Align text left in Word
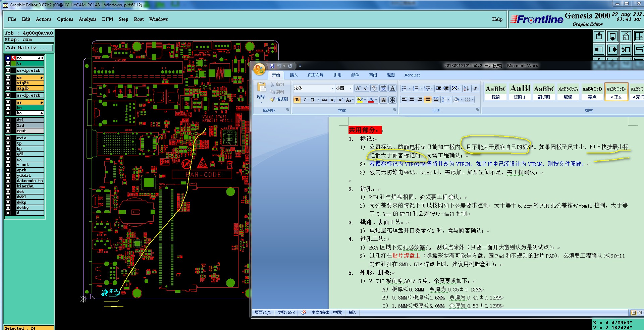The height and width of the screenshot is (330, 644). (x=404, y=100)
